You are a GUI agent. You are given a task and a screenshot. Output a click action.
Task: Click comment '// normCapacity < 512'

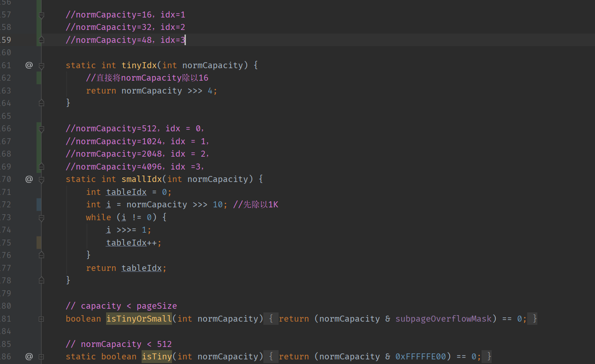click(x=119, y=344)
